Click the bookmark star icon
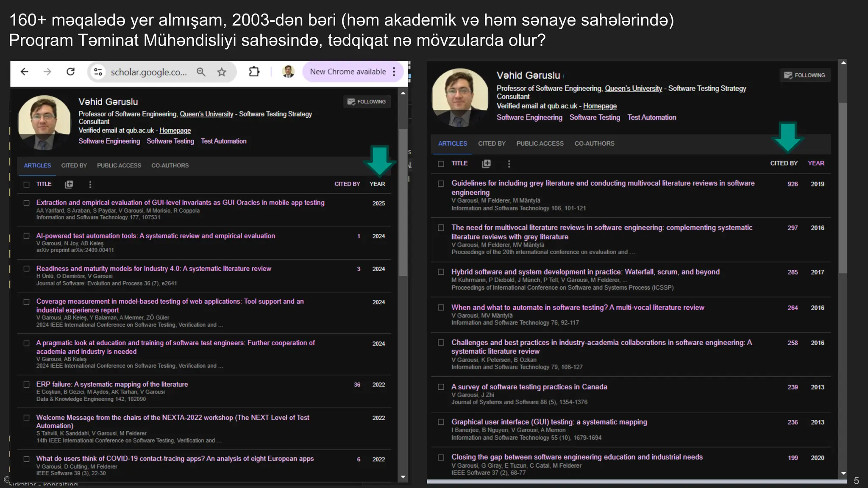 (x=222, y=72)
